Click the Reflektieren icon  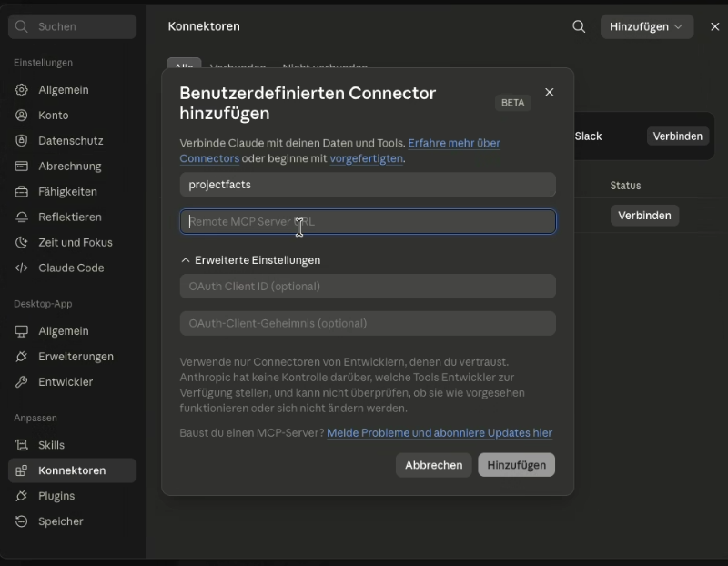click(21, 217)
